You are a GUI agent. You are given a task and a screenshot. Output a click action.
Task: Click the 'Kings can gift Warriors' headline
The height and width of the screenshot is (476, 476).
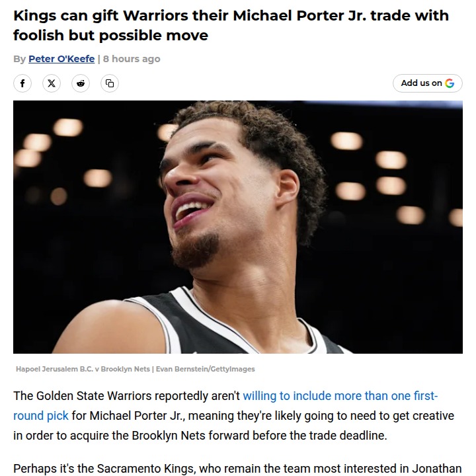[231, 15]
